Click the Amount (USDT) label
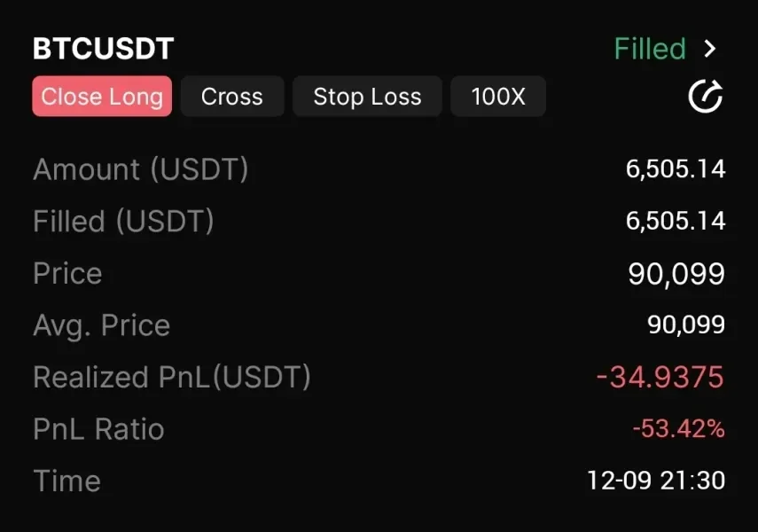The width and height of the screenshot is (758, 532). click(x=140, y=168)
